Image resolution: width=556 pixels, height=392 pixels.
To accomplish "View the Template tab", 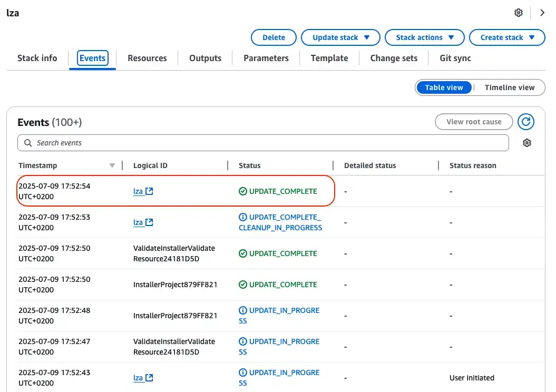I will [x=329, y=58].
